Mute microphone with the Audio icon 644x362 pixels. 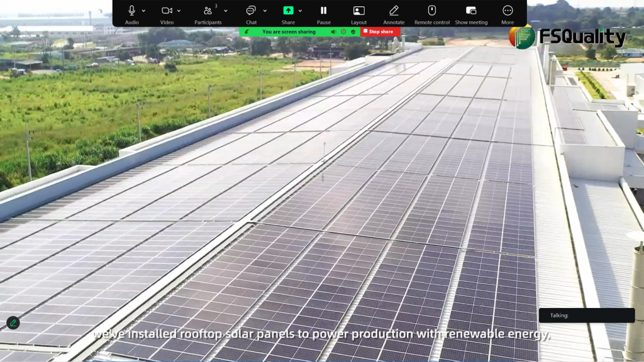131,11
